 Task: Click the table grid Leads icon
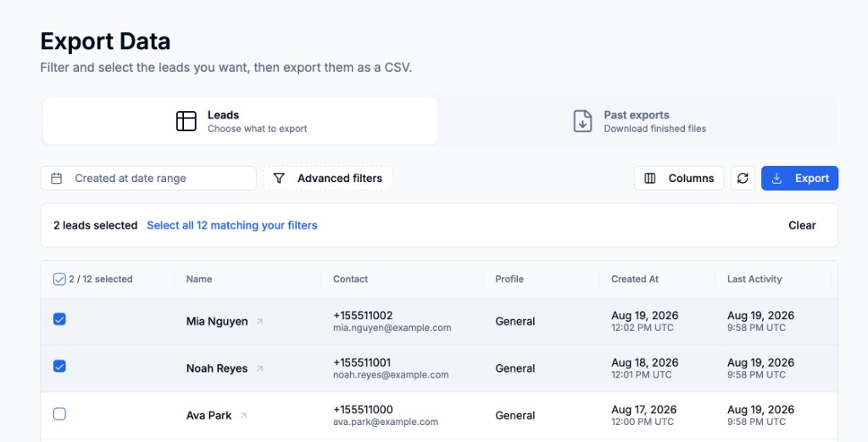coord(186,121)
